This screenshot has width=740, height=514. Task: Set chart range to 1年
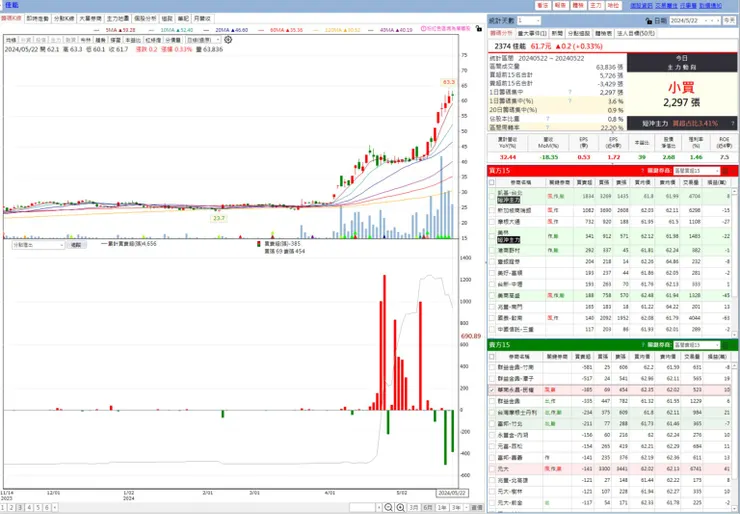click(x=442, y=507)
